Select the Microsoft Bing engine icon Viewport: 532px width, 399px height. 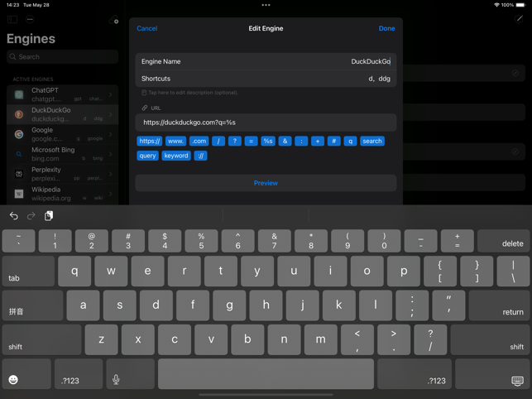(x=19, y=154)
